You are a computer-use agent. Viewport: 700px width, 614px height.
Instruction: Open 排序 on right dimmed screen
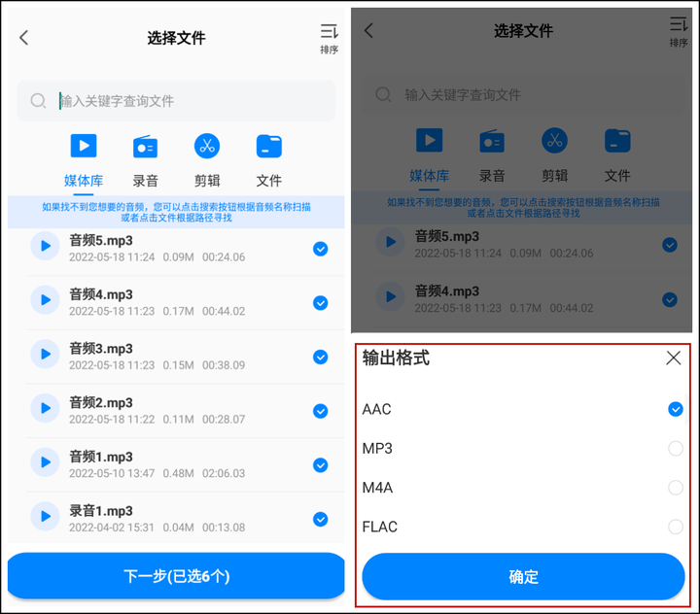coord(679,32)
